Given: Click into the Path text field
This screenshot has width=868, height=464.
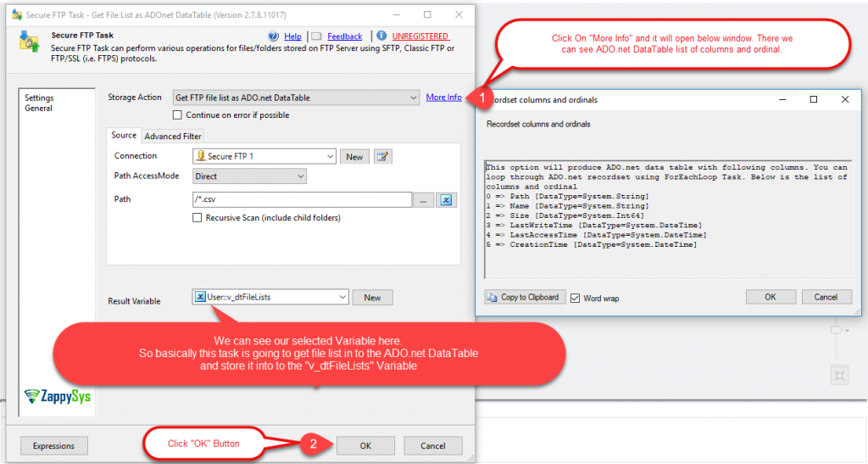Looking at the screenshot, I should point(301,200).
